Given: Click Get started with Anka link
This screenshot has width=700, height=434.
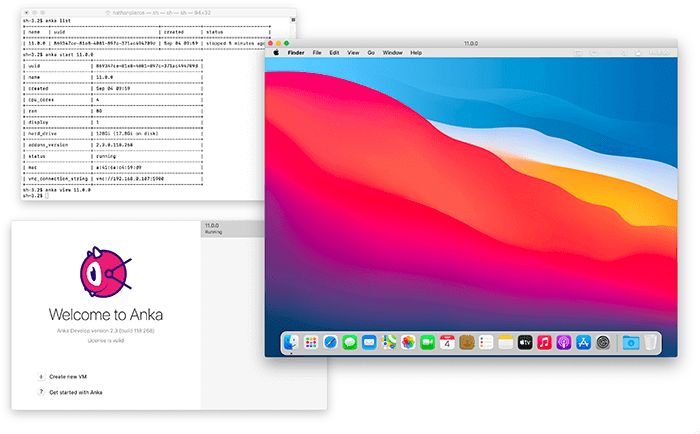Looking at the screenshot, I should 75,392.
